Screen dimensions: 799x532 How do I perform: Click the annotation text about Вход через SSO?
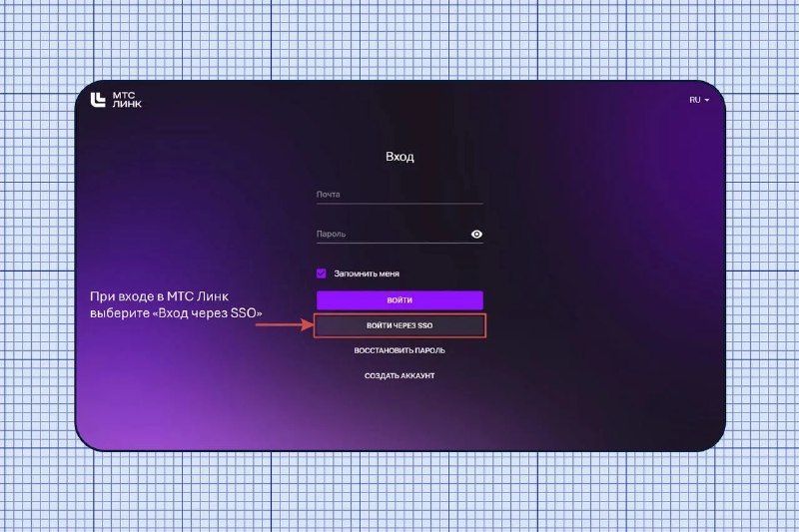tap(176, 304)
